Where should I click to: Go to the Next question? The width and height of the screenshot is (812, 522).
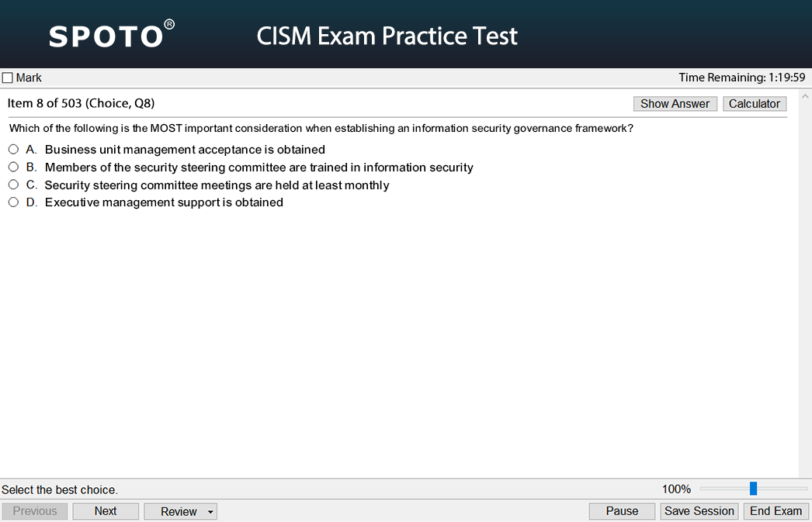106,511
